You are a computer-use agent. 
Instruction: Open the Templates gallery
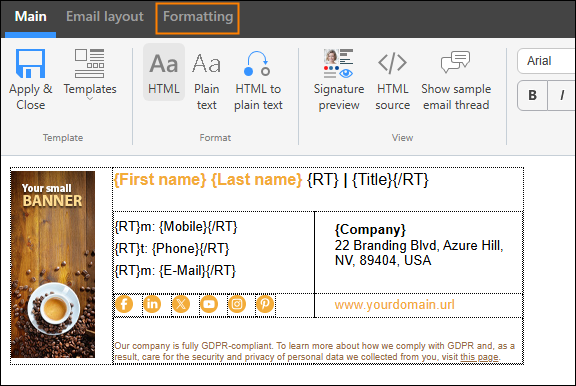(x=90, y=75)
